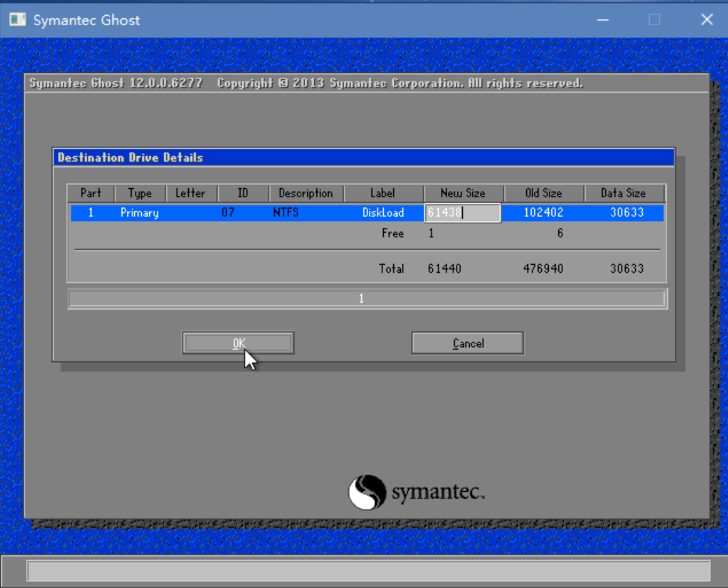Viewport: 728px width, 588px height.
Task: Click the Total old size value 476940
Action: pyautogui.click(x=543, y=269)
